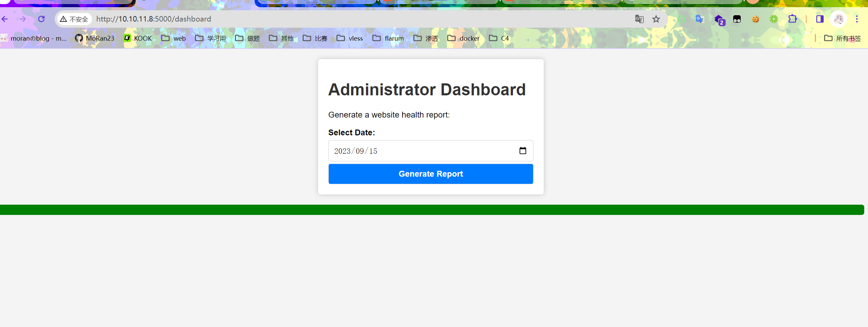The width and height of the screenshot is (868, 327).
Task: Open the MoRan23 GitHub bookmark
Action: point(95,38)
